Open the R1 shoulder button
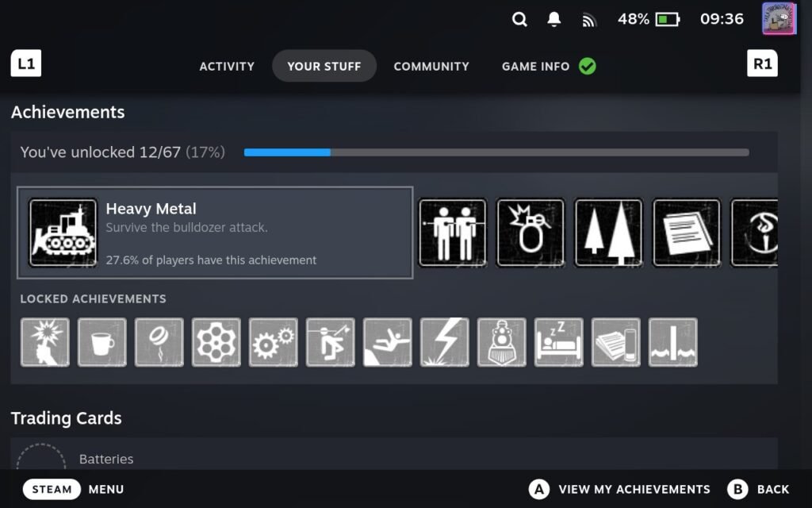This screenshot has width=812, height=508. coord(762,63)
